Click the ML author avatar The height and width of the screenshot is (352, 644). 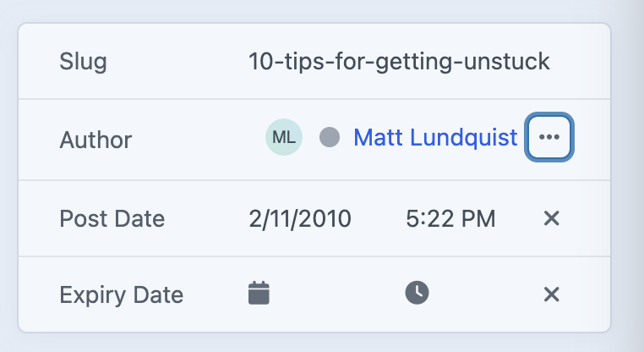[x=284, y=137]
